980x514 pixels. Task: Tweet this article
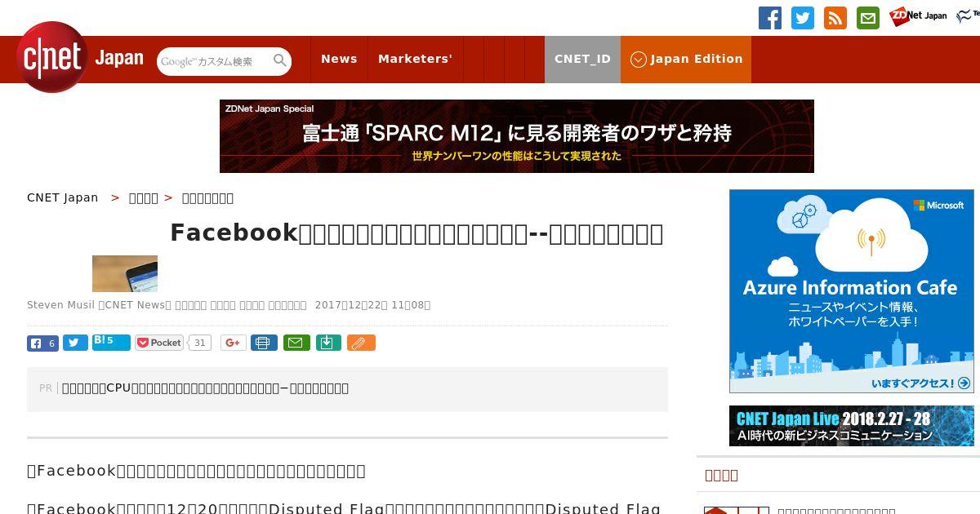[x=75, y=343]
